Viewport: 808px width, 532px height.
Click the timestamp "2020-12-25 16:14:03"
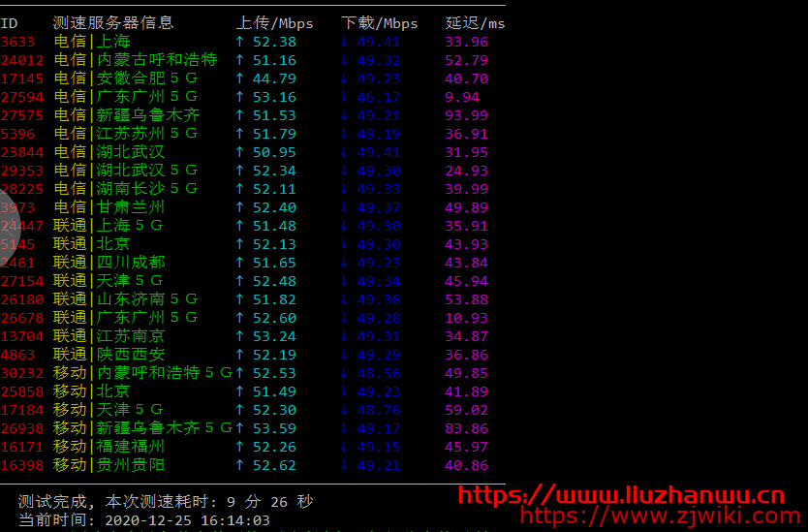[x=188, y=520]
